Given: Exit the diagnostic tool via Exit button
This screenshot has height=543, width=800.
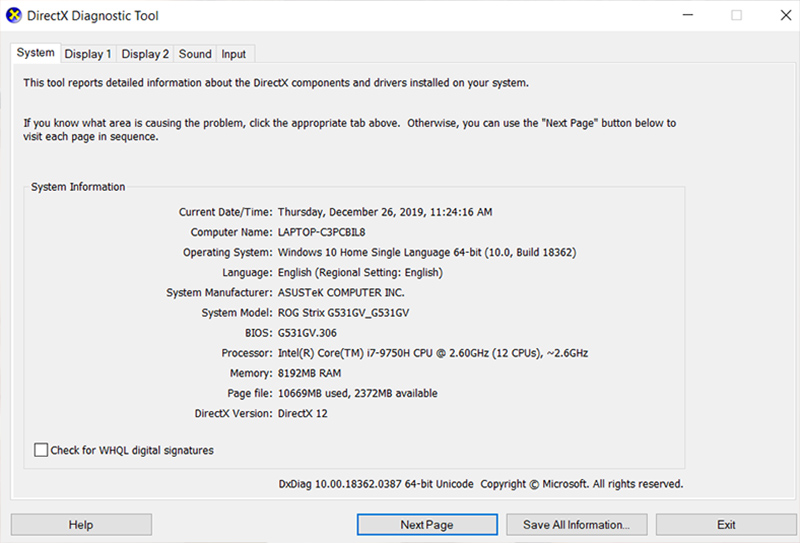Looking at the screenshot, I should tap(726, 525).
